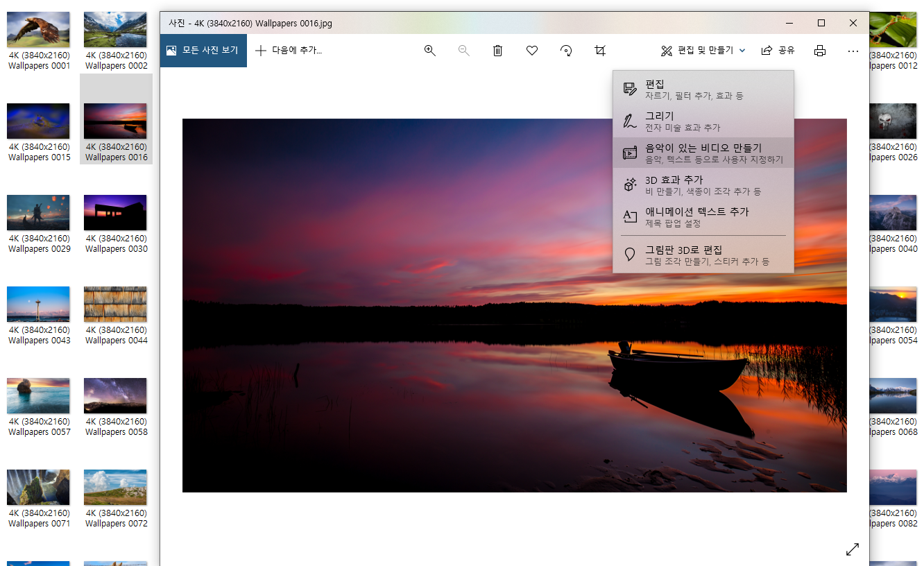This screenshot has height=566, width=924.
Task: Open the 편집 및 만들기 dropdown
Action: coord(703,51)
